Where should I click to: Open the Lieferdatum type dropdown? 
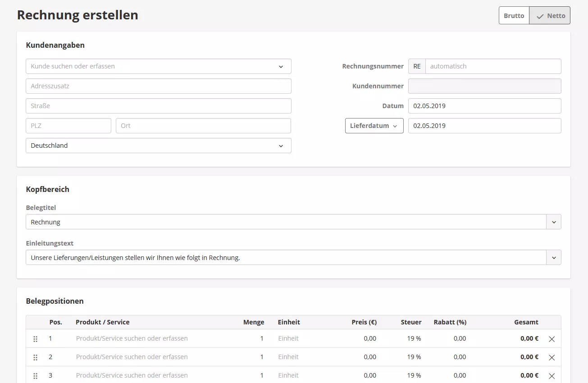(x=374, y=126)
